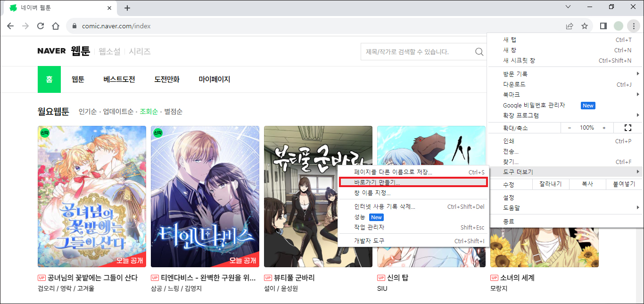Click 잘라내기 in edit row
This screenshot has height=304, width=644.
pyautogui.click(x=550, y=184)
